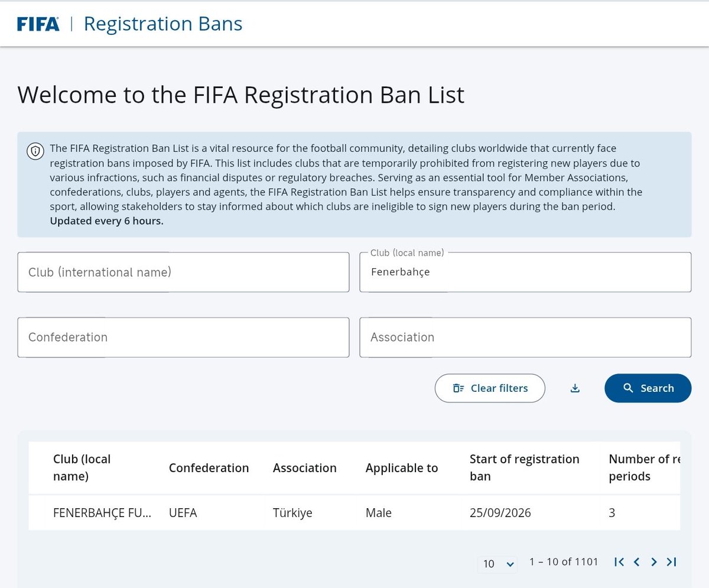Click the 3 periods cell
The image size is (709, 588).
612,513
